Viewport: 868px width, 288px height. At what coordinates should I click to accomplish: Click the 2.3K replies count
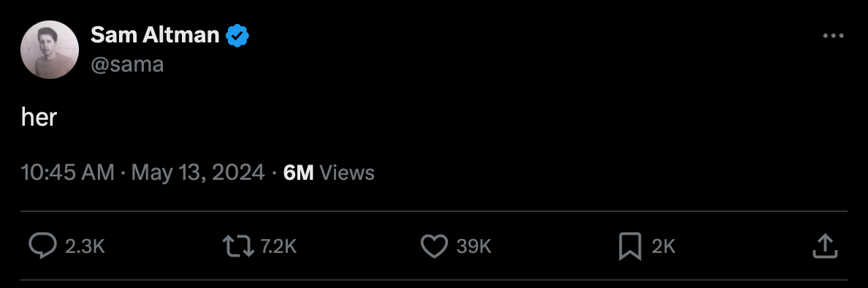point(85,246)
